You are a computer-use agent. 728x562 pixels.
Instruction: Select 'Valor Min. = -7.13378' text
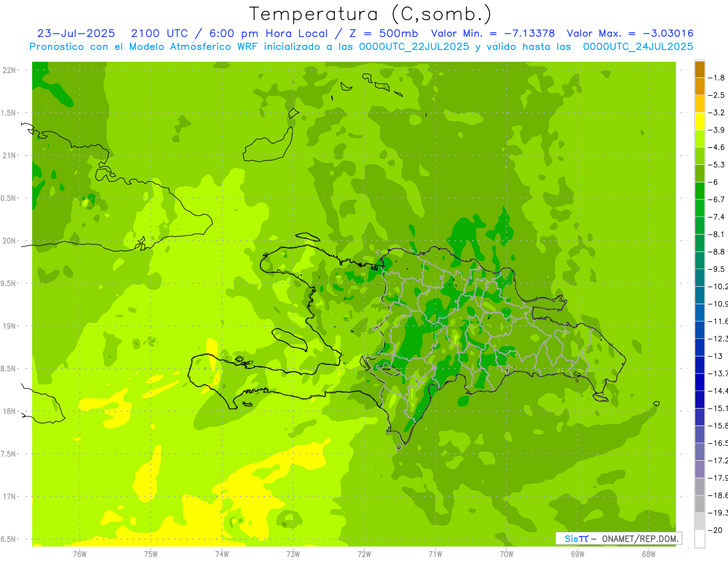tap(493, 33)
